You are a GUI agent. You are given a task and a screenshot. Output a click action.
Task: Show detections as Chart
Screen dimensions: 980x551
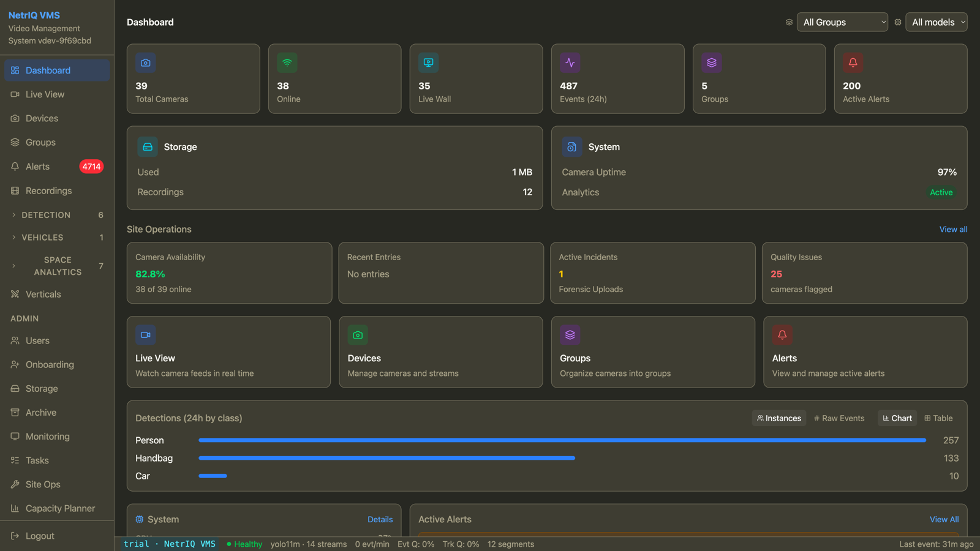(897, 418)
